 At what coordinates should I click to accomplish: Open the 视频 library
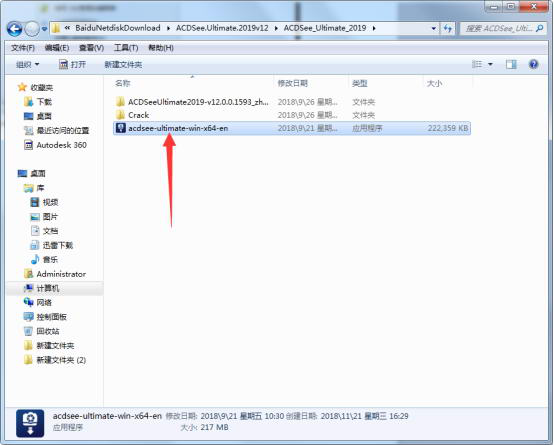coord(51,202)
